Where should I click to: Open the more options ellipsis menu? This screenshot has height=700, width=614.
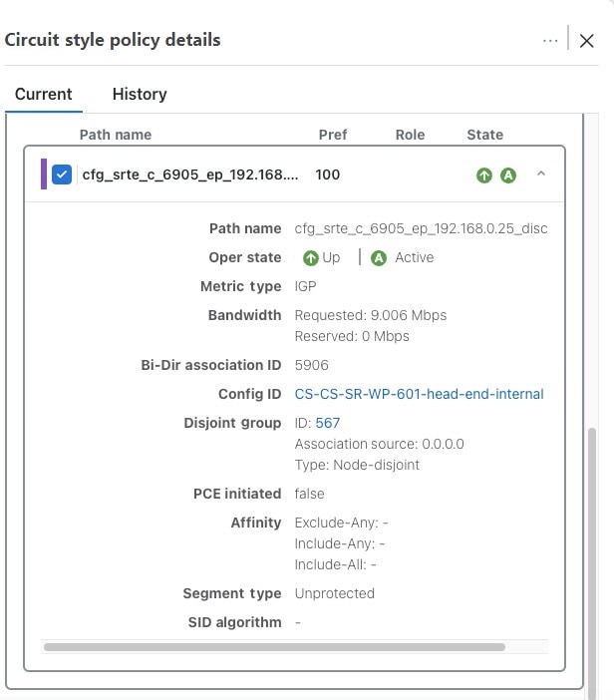(x=550, y=41)
